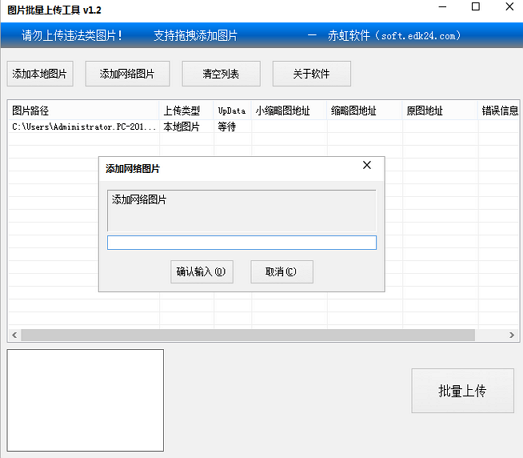The width and height of the screenshot is (523, 458).
Task: Click the 图片路径 column header
Action: (83, 110)
